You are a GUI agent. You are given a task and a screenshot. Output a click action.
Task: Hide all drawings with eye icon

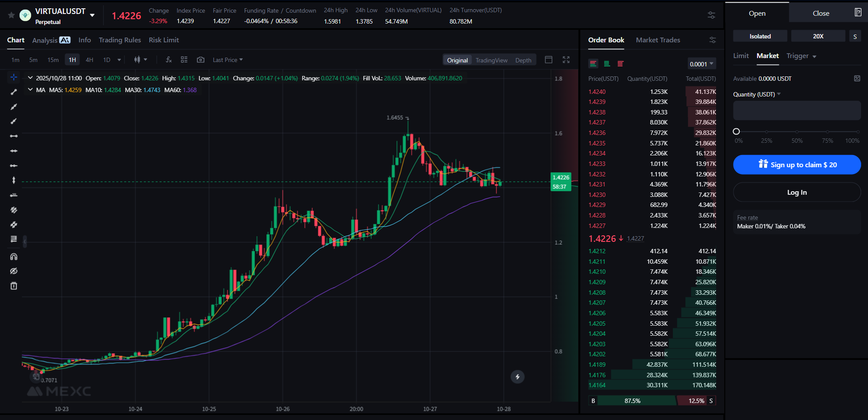(x=14, y=271)
